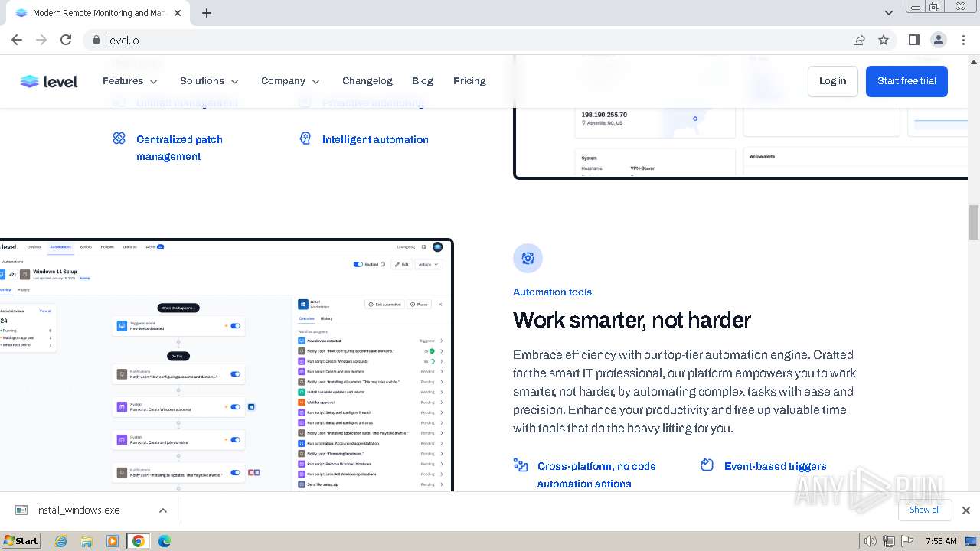View site information lock icon
Viewport: 980px width, 551px height.
coord(96,40)
